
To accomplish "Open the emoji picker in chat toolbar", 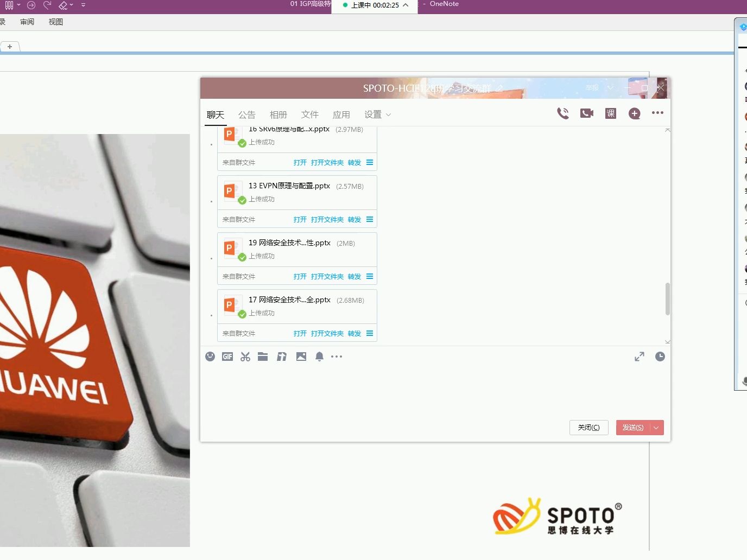I will (x=210, y=357).
